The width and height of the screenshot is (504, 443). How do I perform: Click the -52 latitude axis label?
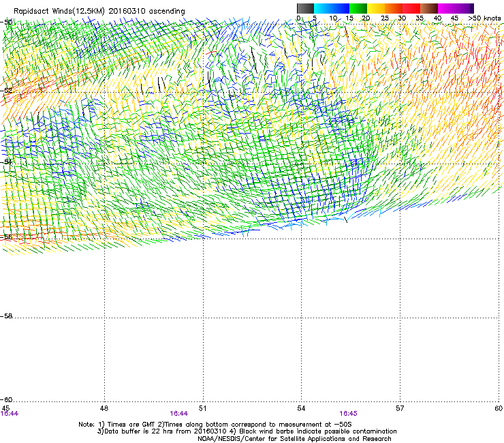[6, 91]
